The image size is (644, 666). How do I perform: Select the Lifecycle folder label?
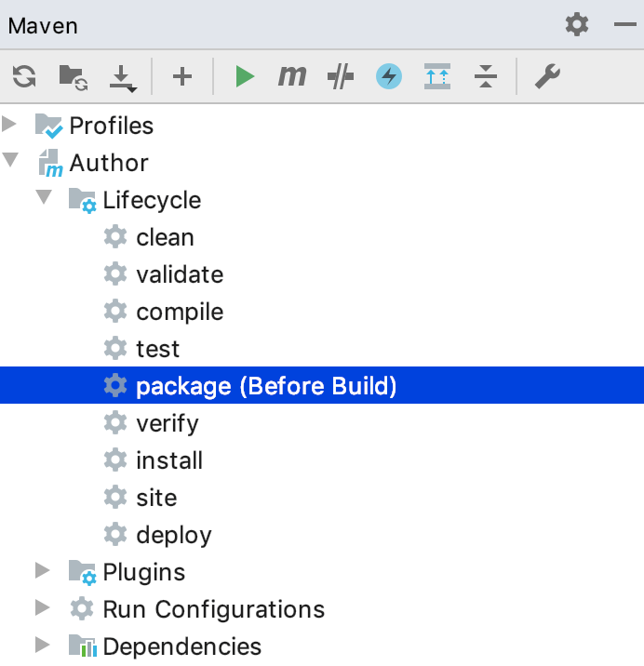152,201
